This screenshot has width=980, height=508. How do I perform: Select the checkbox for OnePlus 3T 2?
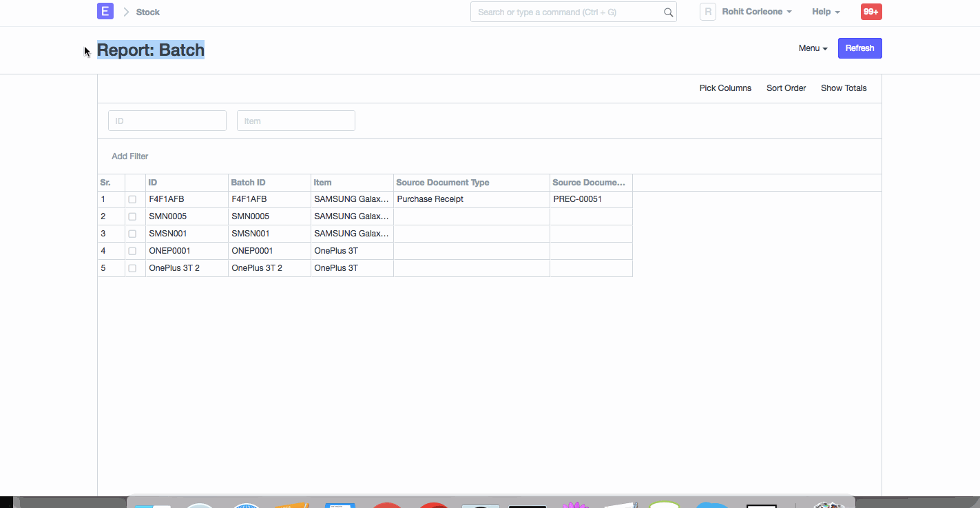(x=132, y=268)
